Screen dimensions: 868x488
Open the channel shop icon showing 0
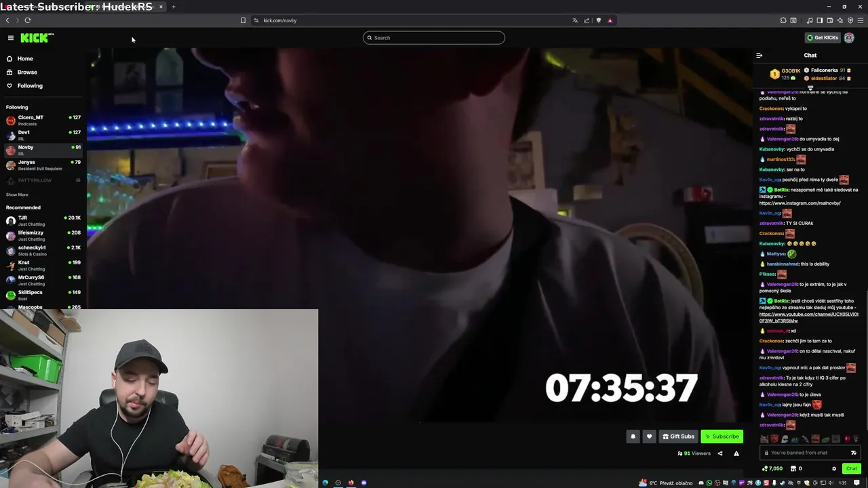(x=796, y=468)
